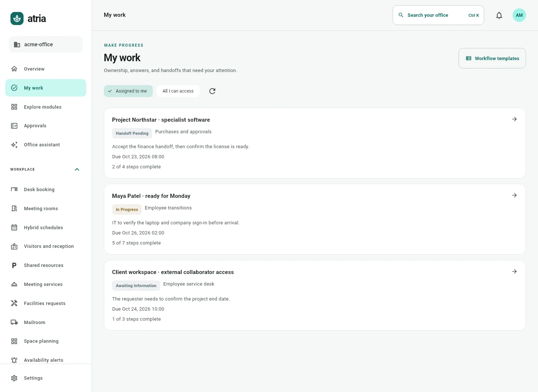Click the Settings gear icon
The height and width of the screenshot is (392, 538).
click(14, 378)
